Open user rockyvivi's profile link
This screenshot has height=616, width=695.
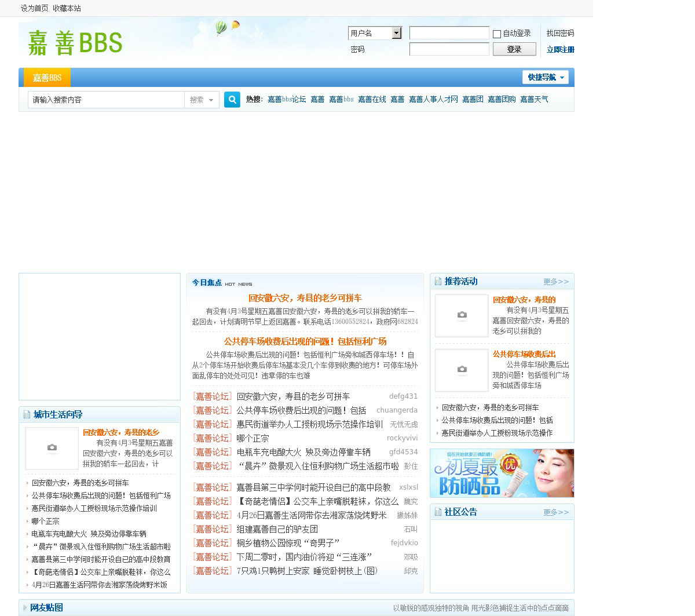click(402, 438)
